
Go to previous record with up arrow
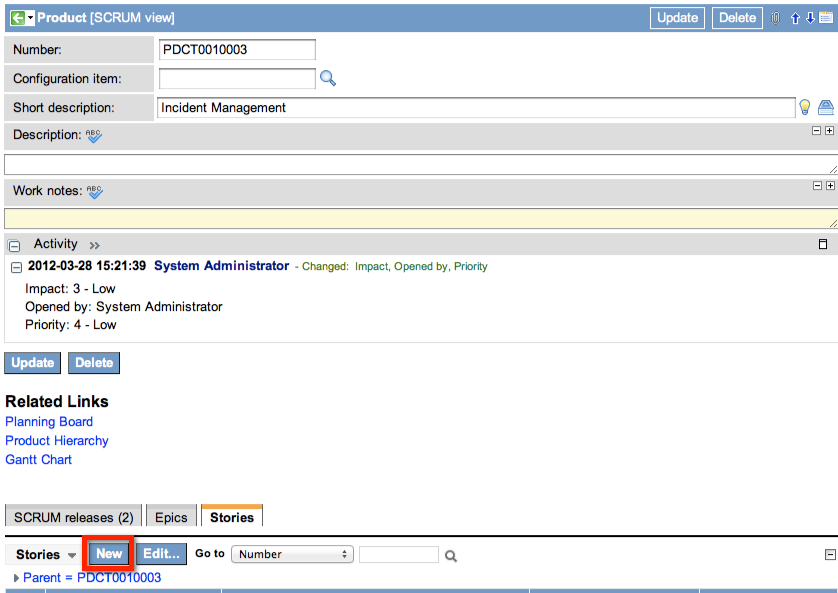tap(795, 18)
